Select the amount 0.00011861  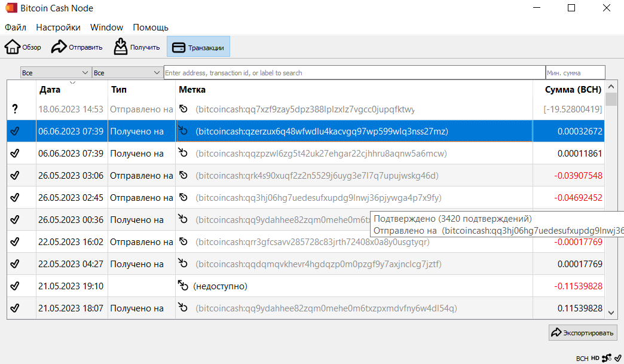click(580, 154)
